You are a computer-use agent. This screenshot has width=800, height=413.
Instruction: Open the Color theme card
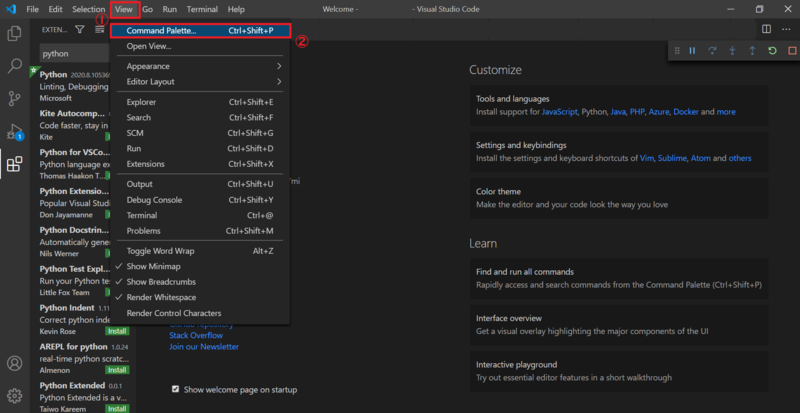(x=619, y=198)
